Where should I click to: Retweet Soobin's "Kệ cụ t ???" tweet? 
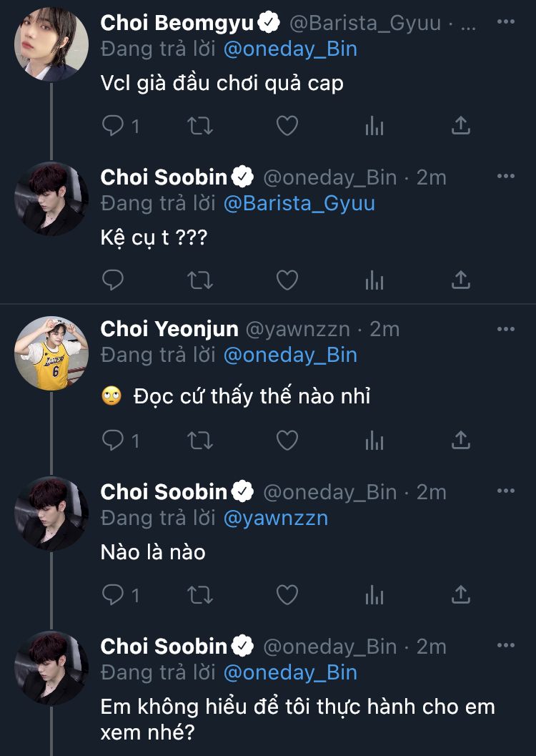coord(199,280)
